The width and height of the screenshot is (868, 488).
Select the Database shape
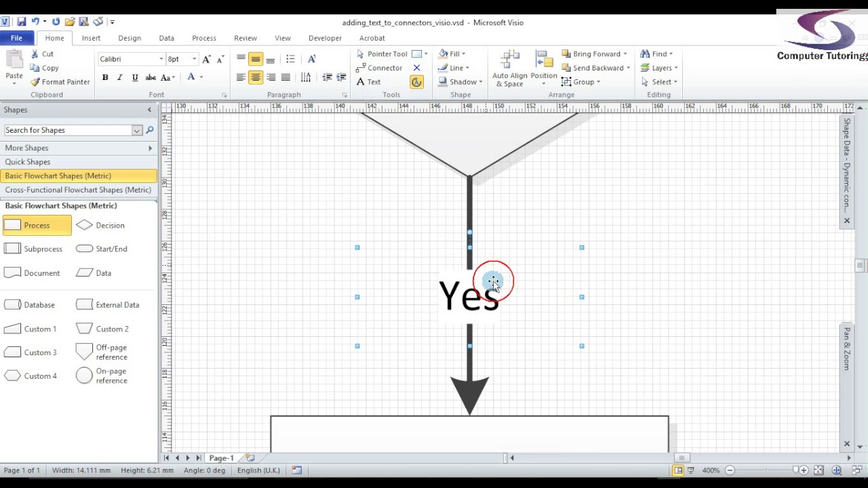(31, 305)
